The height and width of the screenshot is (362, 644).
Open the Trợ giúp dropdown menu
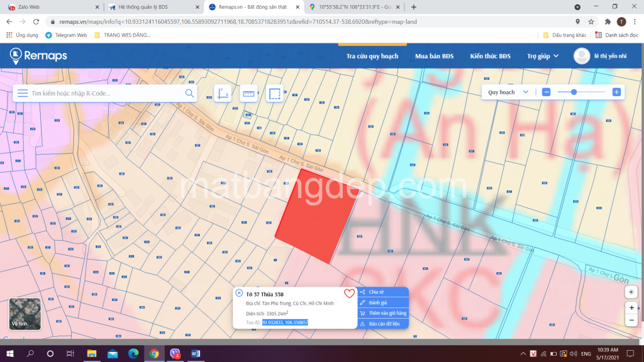543,56
